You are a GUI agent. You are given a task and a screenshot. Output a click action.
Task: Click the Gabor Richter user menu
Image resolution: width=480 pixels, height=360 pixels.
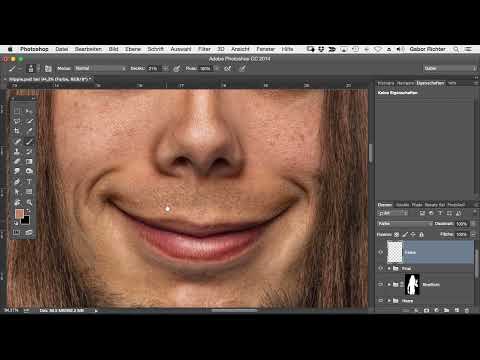coord(427,49)
